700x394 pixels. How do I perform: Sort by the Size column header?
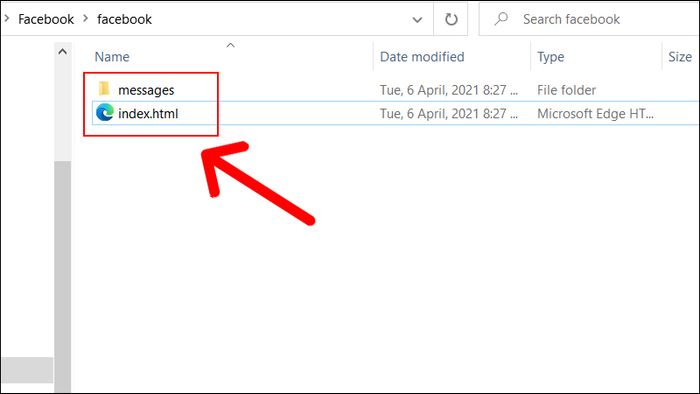pos(679,57)
